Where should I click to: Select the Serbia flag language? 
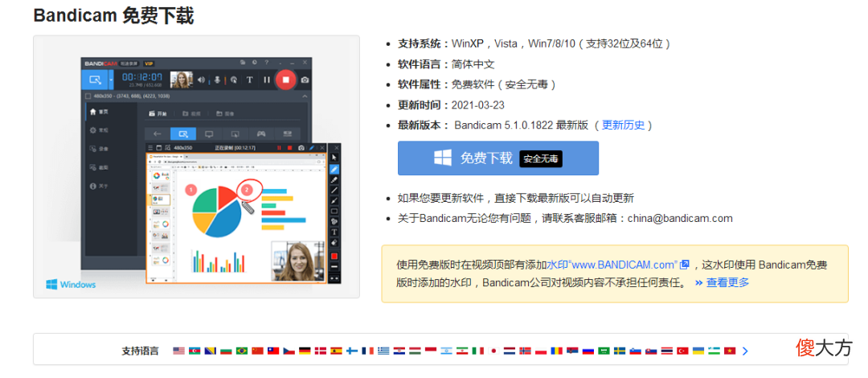pyautogui.click(x=572, y=351)
